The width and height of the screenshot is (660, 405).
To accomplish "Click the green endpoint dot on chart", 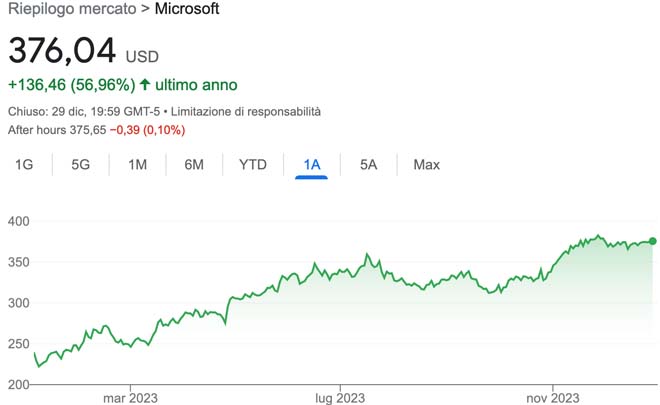I will click(653, 241).
